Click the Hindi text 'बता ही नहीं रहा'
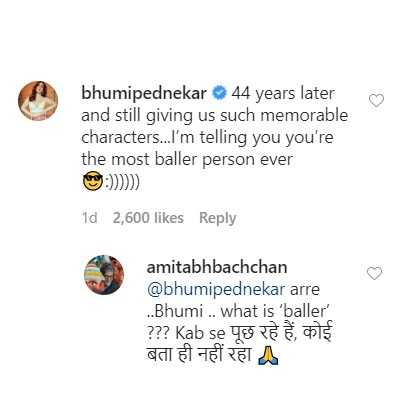 pyautogui.click(x=199, y=354)
